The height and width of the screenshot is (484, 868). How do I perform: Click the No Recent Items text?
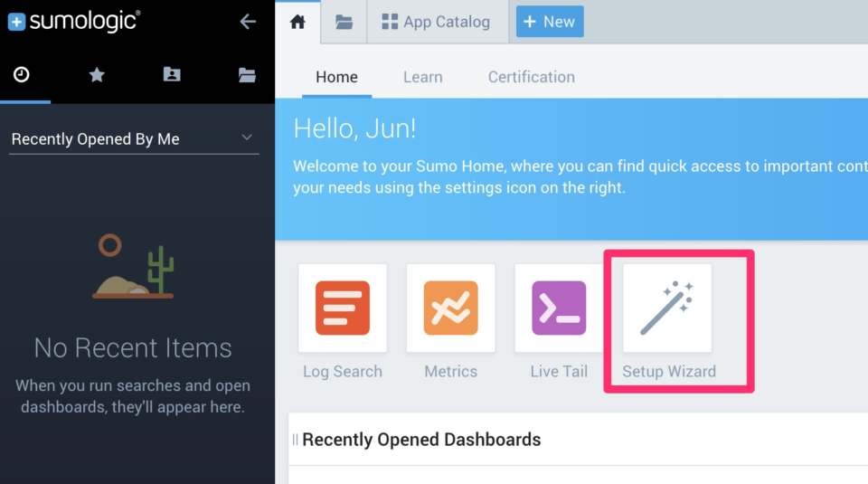click(133, 348)
